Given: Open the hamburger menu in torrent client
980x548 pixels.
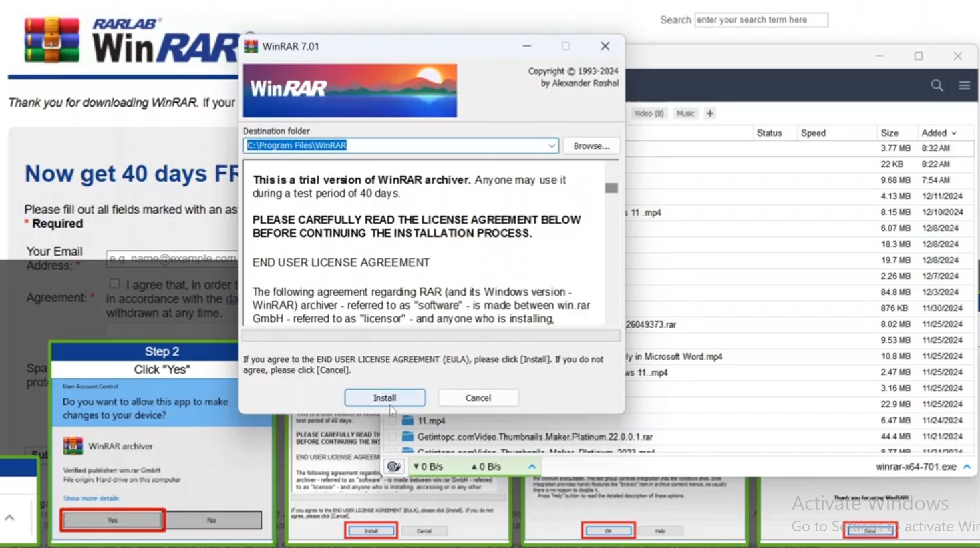Looking at the screenshot, I should 965,85.
